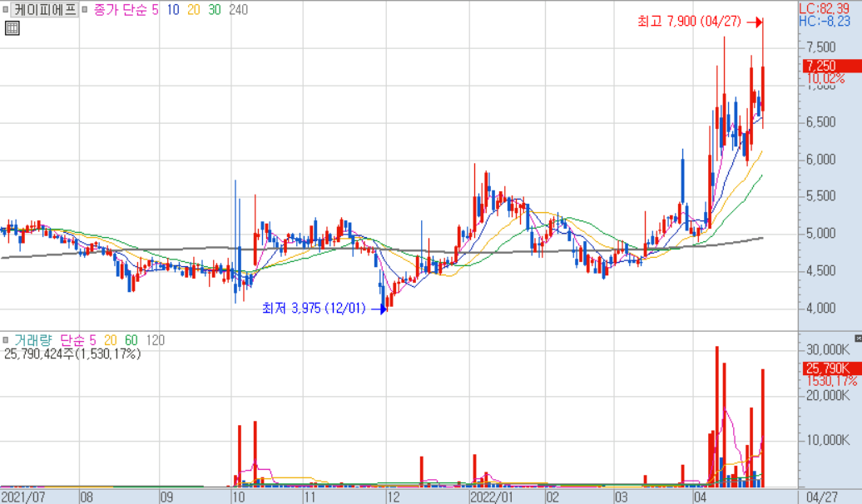Click the 20,000K volume axis label

[x=828, y=395]
